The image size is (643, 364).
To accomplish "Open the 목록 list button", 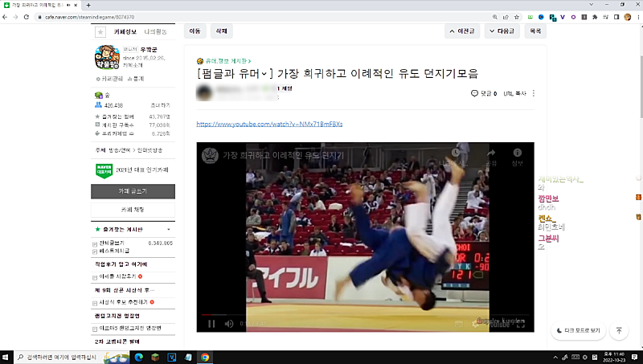I will pyautogui.click(x=535, y=31).
